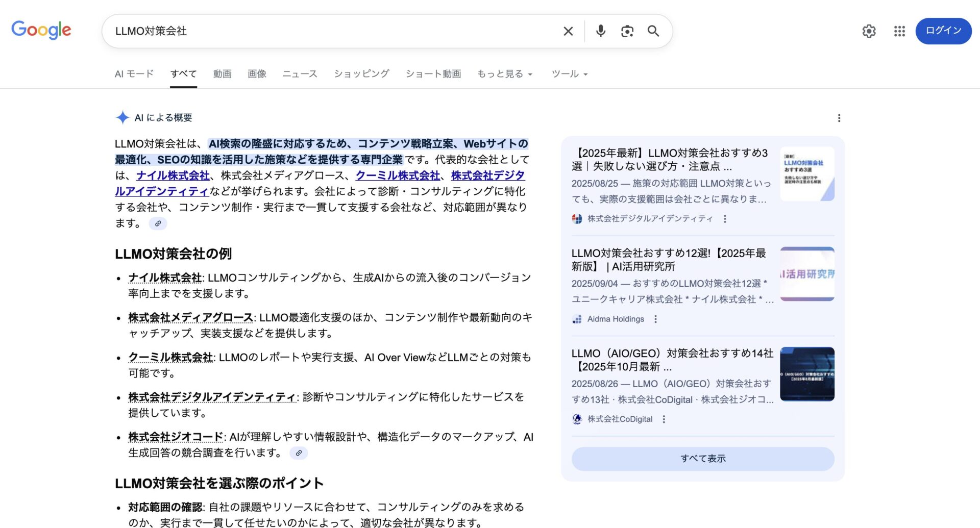Activate voice search with the microphone icon
This screenshot has height=528, width=980.
pos(600,31)
